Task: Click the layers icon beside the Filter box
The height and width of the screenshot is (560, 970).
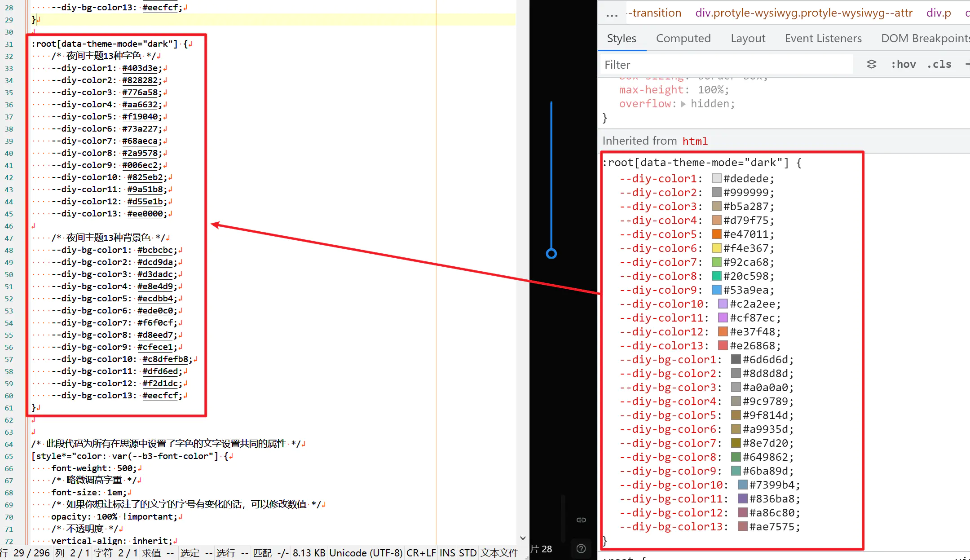Action: point(871,64)
